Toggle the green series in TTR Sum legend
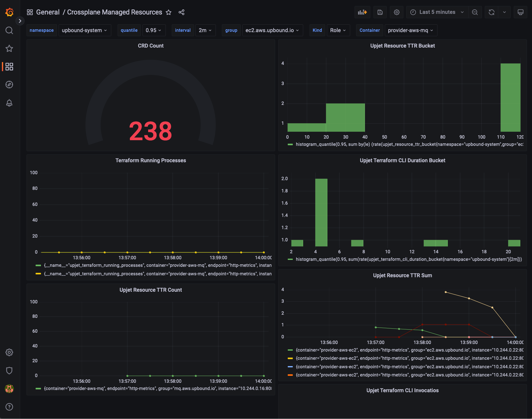 coord(409,350)
